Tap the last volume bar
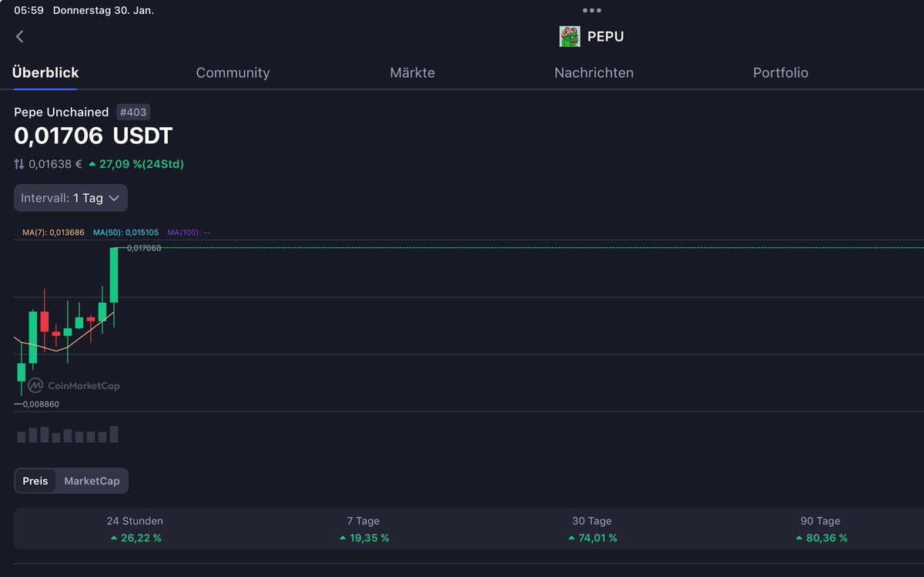Image resolution: width=924 pixels, height=577 pixels. pos(114,434)
